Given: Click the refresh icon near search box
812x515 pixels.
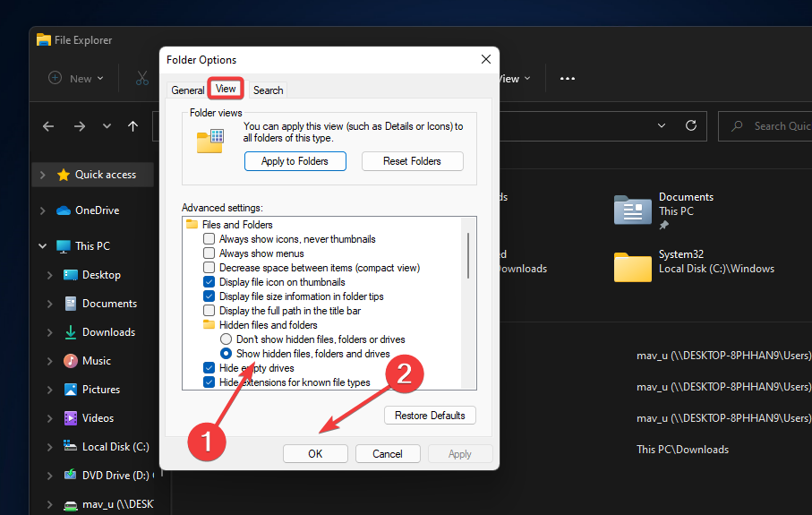Looking at the screenshot, I should 690,126.
